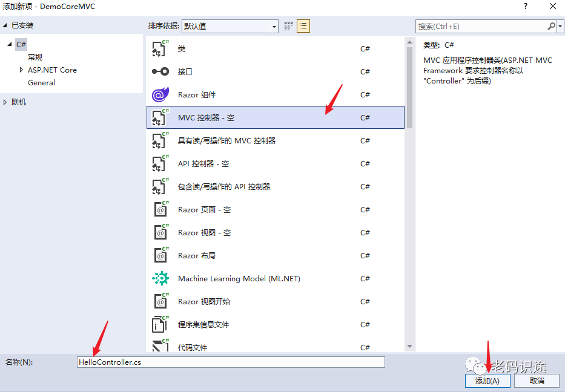Click the Razor 布局 icon
The height and width of the screenshot is (392, 565).
click(160, 255)
